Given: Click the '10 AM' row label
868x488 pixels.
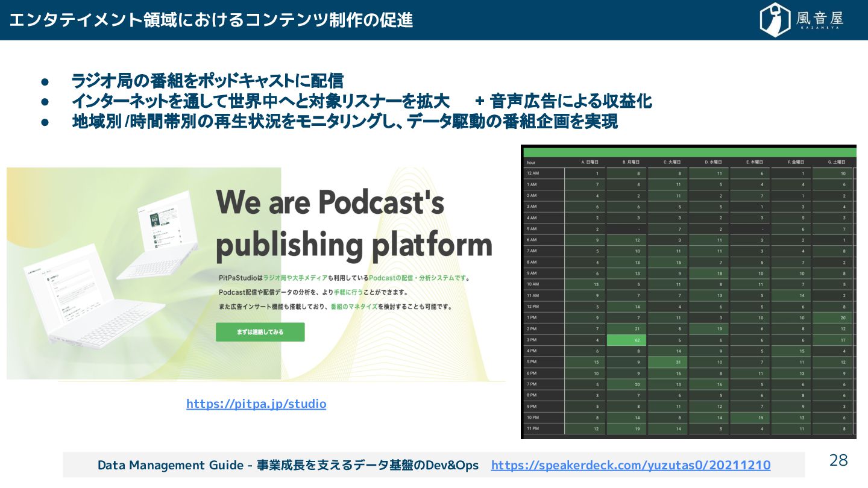Looking at the screenshot, I should [x=533, y=284].
